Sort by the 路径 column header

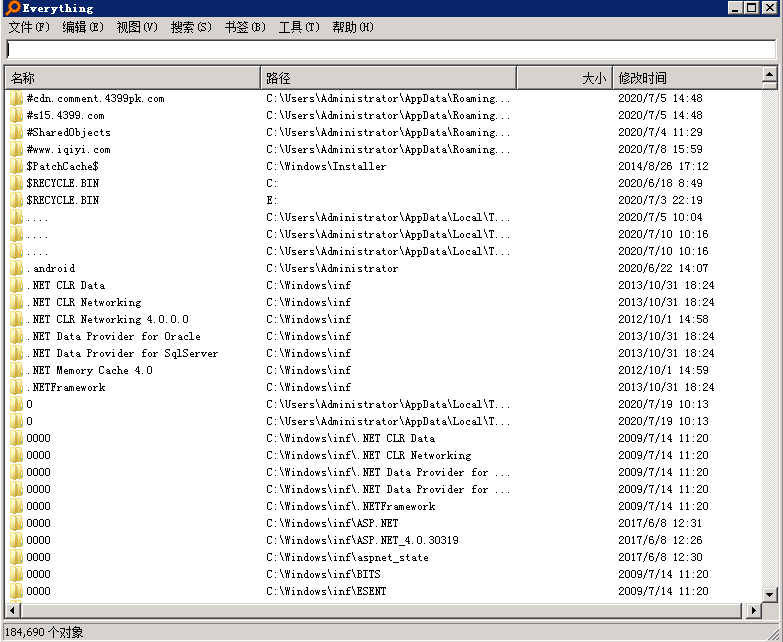coord(388,78)
